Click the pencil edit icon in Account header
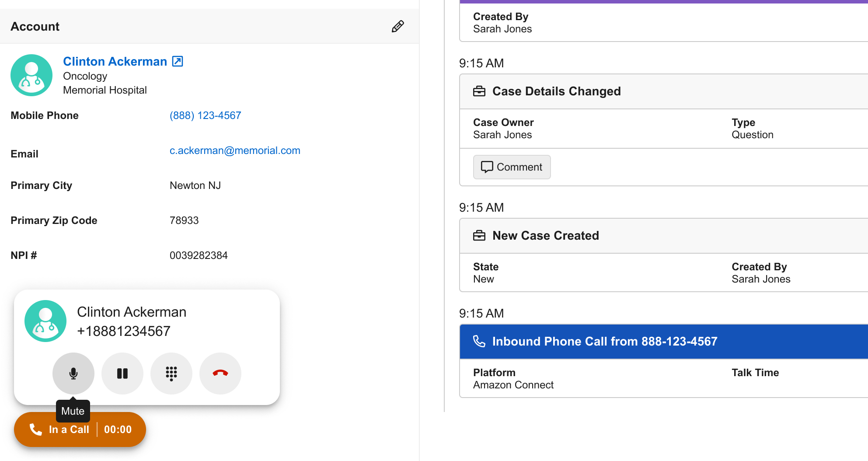The height and width of the screenshot is (461, 868). click(397, 27)
